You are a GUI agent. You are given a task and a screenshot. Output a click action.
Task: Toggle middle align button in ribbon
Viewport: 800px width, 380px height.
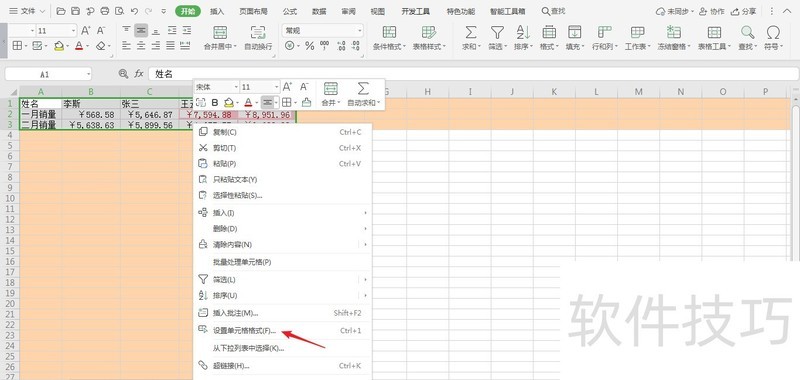141,31
